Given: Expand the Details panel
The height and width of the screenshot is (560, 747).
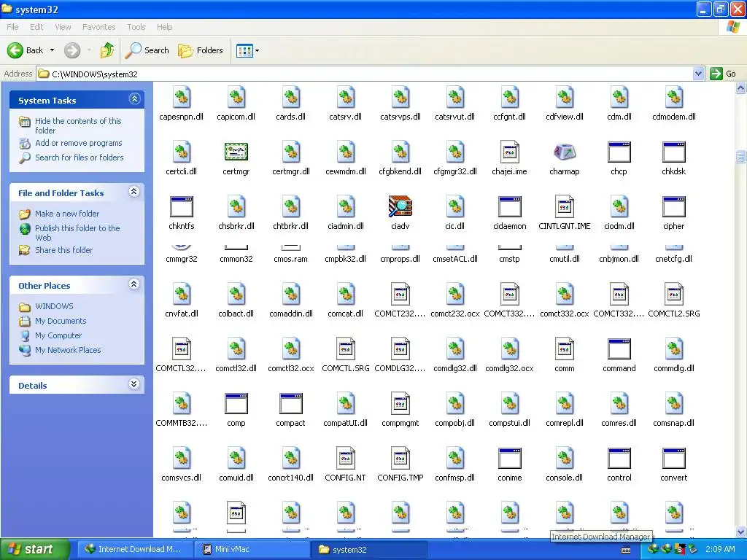Looking at the screenshot, I should 134,384.
